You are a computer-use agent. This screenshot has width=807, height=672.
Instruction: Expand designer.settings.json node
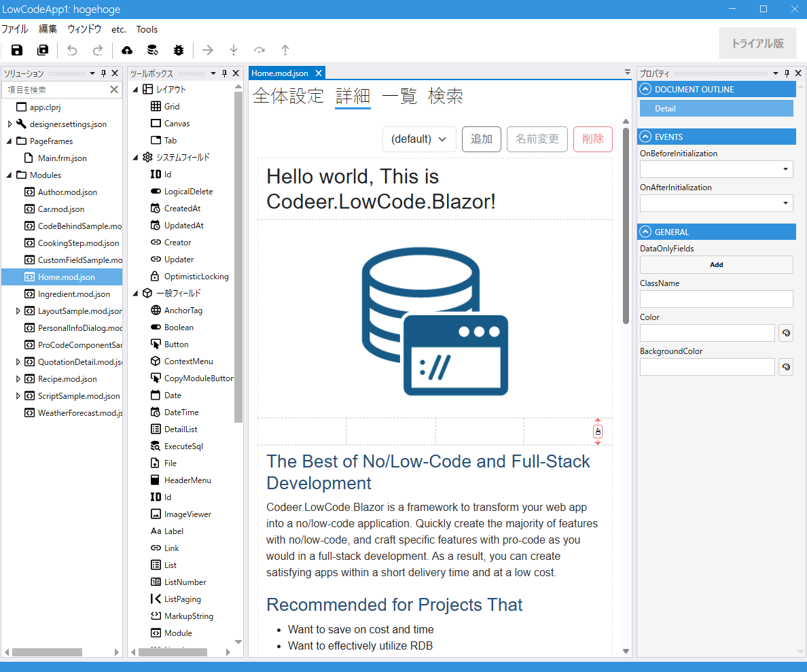(x=10, y=124)
